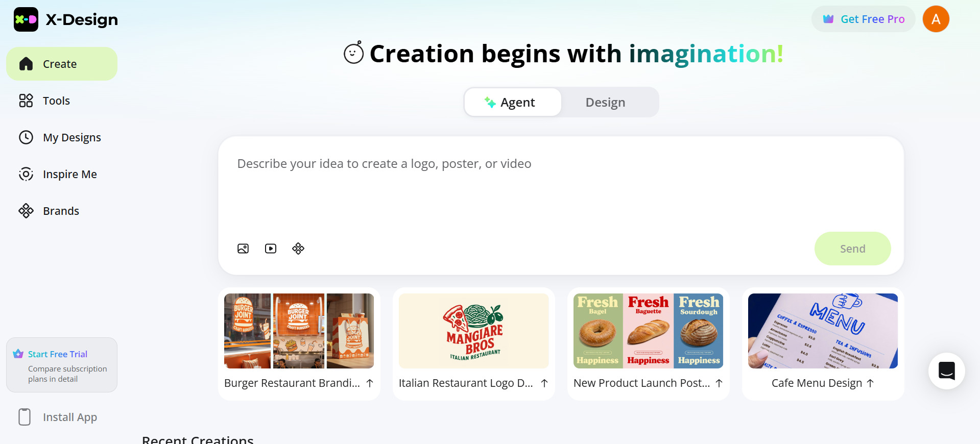Go to My Designs section
The image size is (980, 444).
(x=71, y=138)
